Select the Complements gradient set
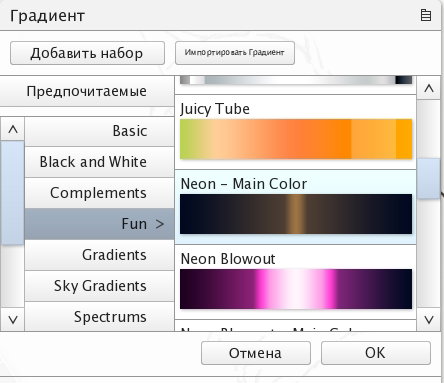 [99, 193]
